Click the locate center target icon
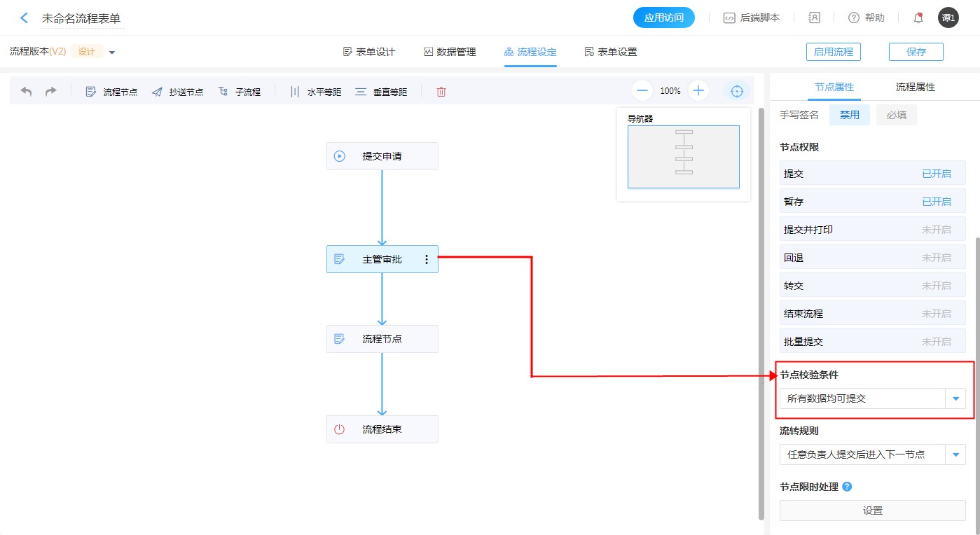980x535 pixels. 736,91
